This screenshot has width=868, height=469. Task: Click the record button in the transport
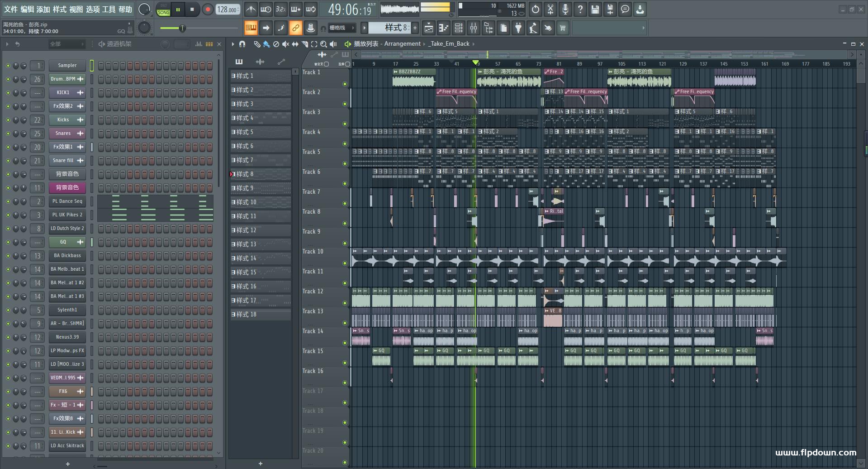[x=208, y=9]
